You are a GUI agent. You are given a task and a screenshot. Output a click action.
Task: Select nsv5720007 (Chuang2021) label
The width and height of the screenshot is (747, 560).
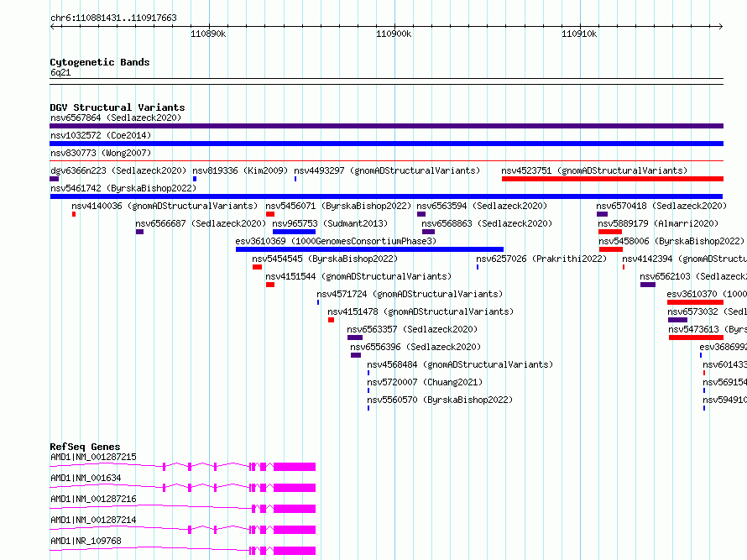click(425, 382)
